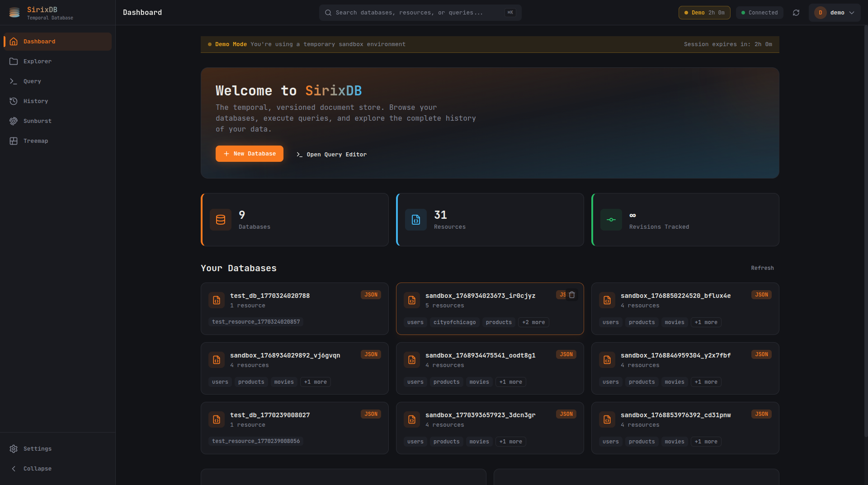Click the Explorer folder icon
The image size is (868, 485).
[14, 61]
